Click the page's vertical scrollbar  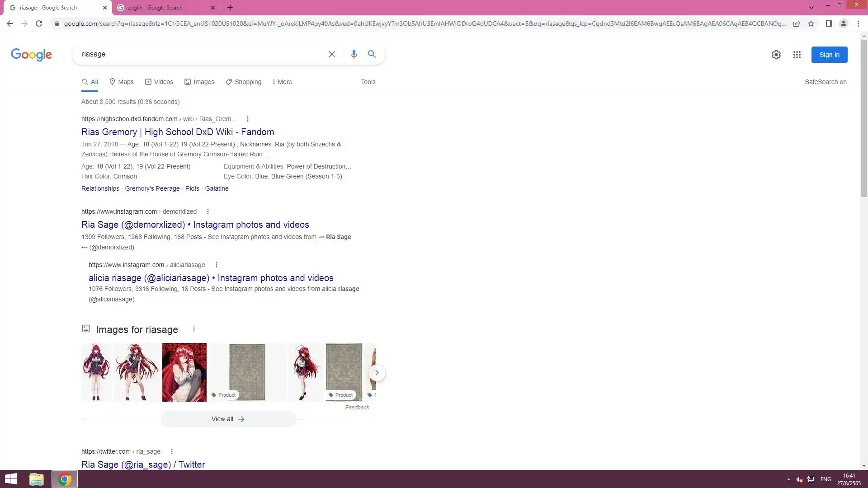click(x=863, y=117)
